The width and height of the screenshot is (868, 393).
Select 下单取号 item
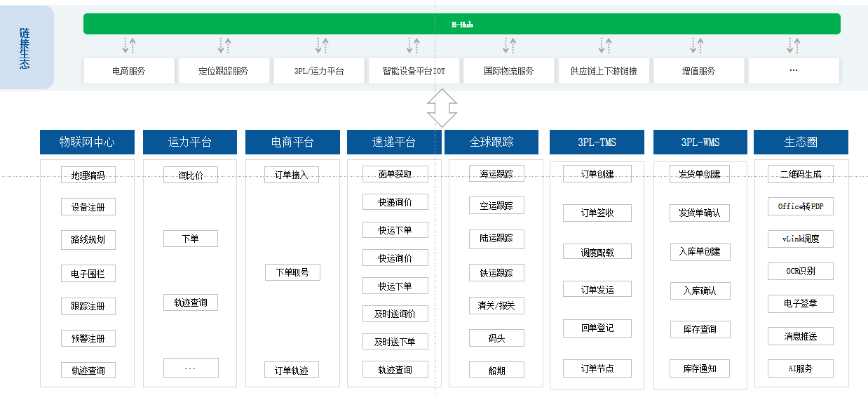(x=292, y=272)
